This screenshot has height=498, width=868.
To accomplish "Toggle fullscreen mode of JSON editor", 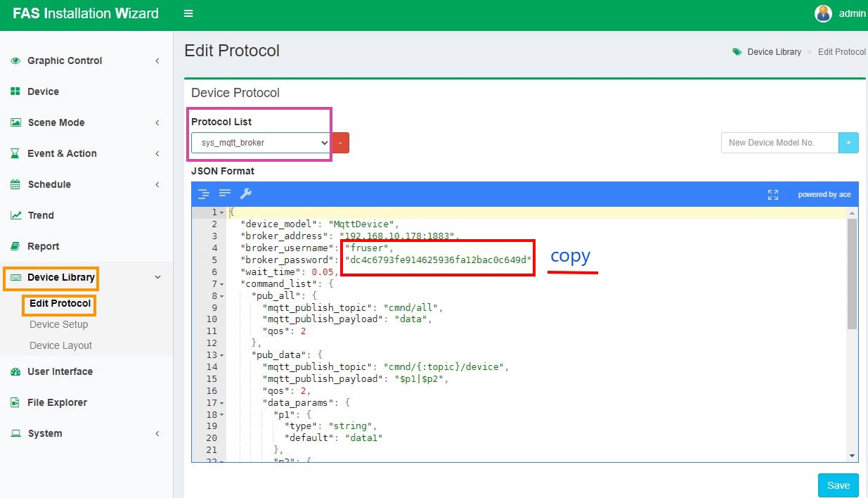I will click(x=773, y=195).
